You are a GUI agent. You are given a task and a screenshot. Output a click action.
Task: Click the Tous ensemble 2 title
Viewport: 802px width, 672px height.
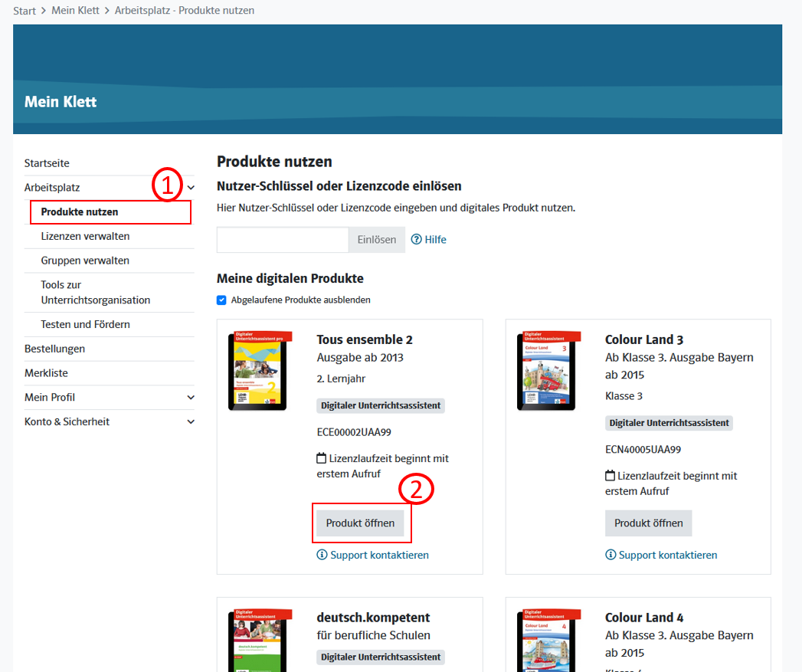click(365, 340)
